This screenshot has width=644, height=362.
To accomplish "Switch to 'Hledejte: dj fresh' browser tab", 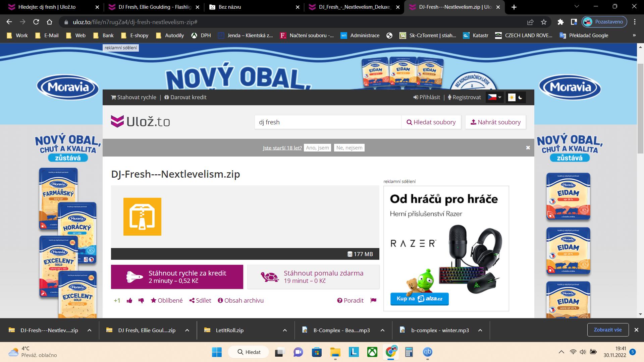I will coord(47,7).
